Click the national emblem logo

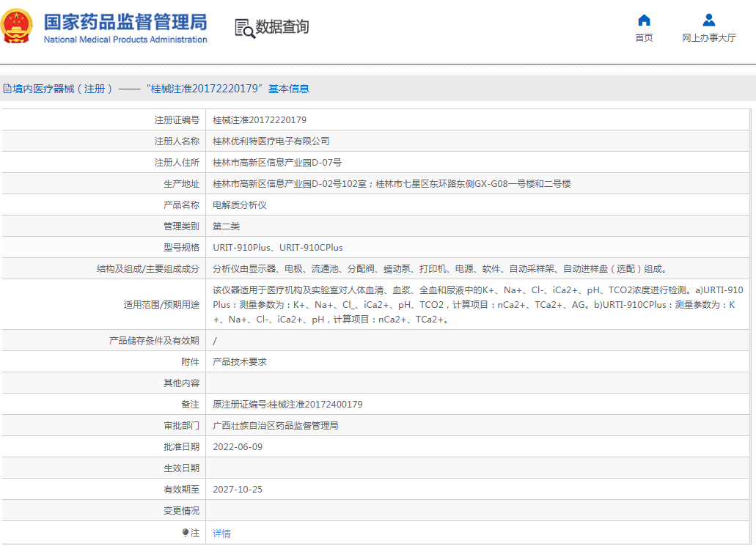(x=17, y=26)
